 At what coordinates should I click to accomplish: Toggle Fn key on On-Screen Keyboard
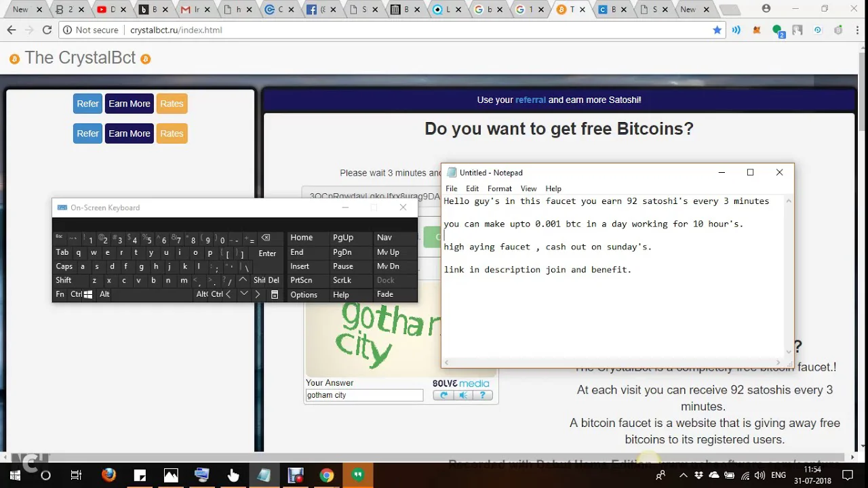pos(60,295)
